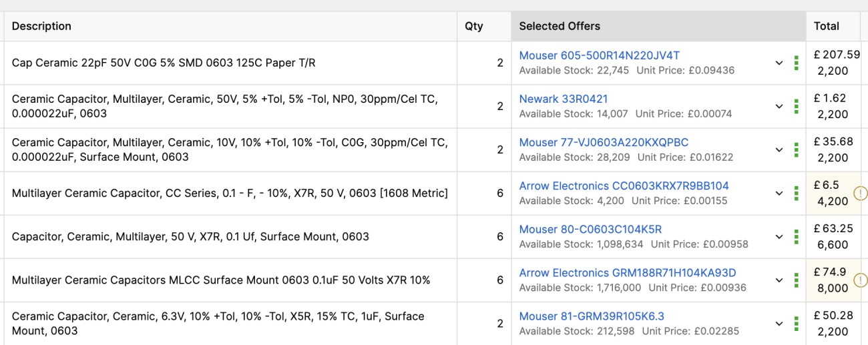Open Mouser 77-VJ0603A220KXQPBC link
868x345 pixels.
[604, 142]
